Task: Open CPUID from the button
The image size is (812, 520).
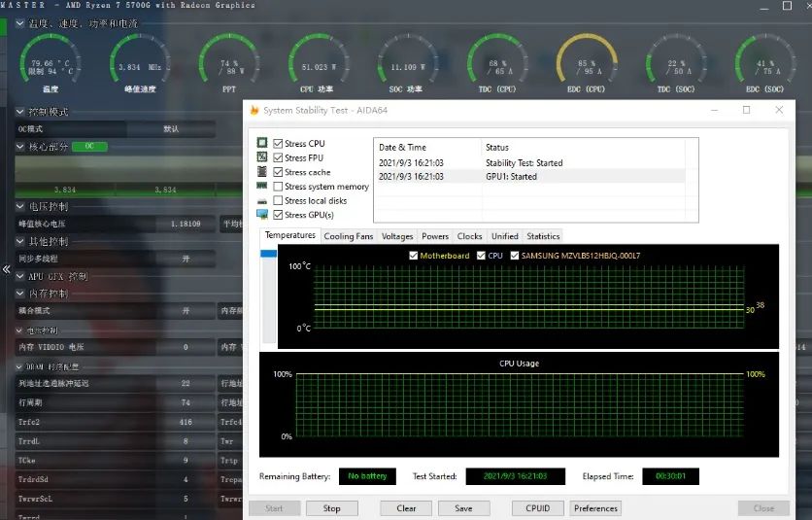Action: (537, 508)
